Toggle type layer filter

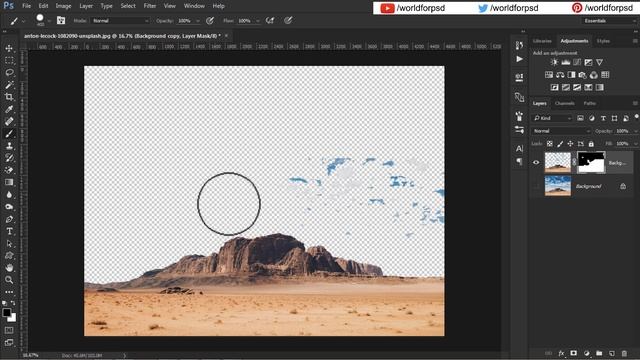603,118
